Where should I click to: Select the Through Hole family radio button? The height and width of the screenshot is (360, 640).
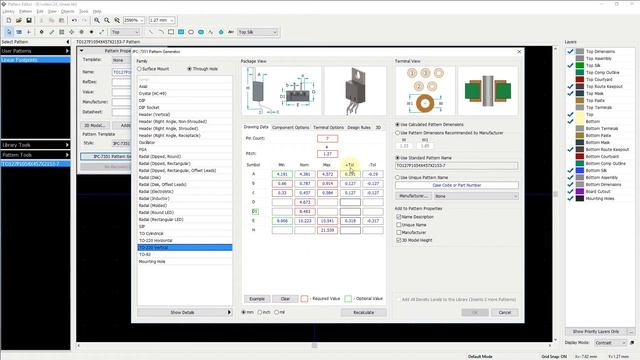(x=189, y=69)
